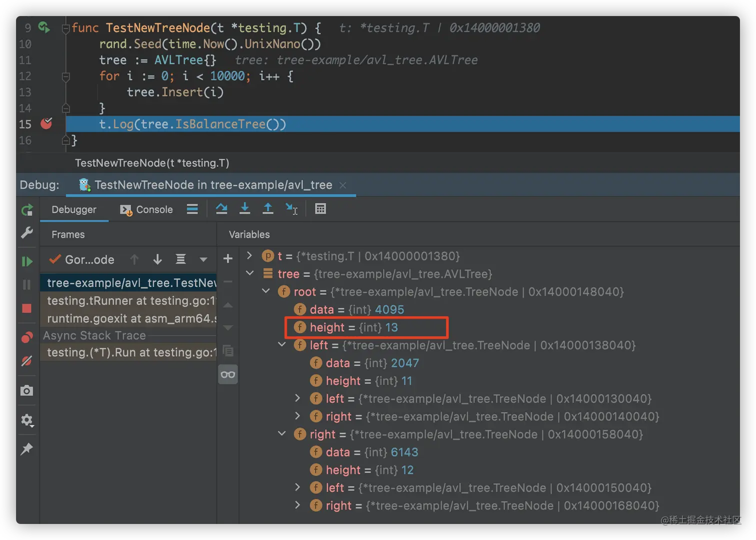
Task: Toggle the breakpoint on line 15
Action: (46, 124)
